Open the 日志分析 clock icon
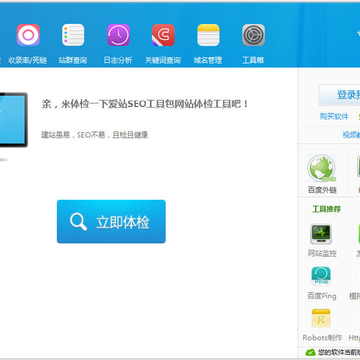Viewport: 360px width, 360px height. [x=118, y=35]
